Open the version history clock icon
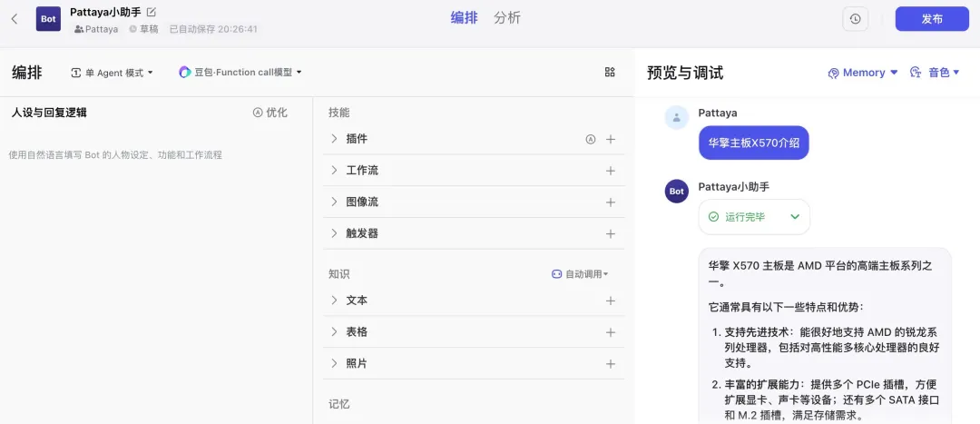The image size is (980, 424). point(854,19)
